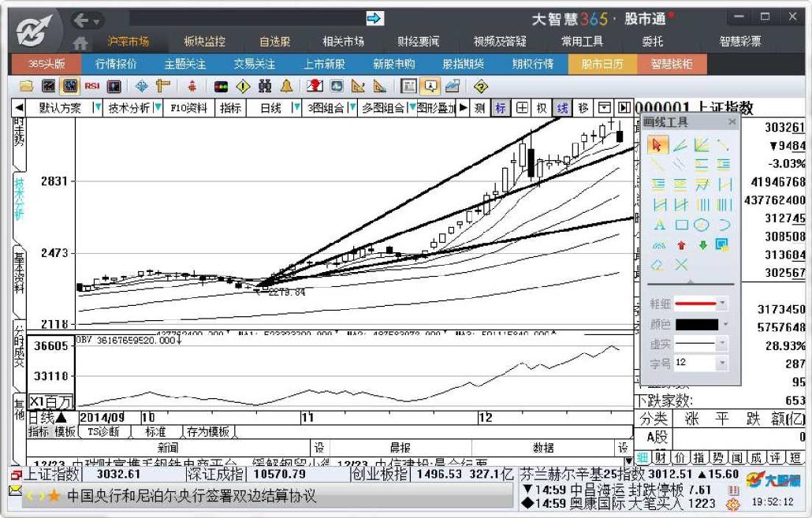Toggle the 移 move button
Viewport: 812px width, 518px height.
583,108
